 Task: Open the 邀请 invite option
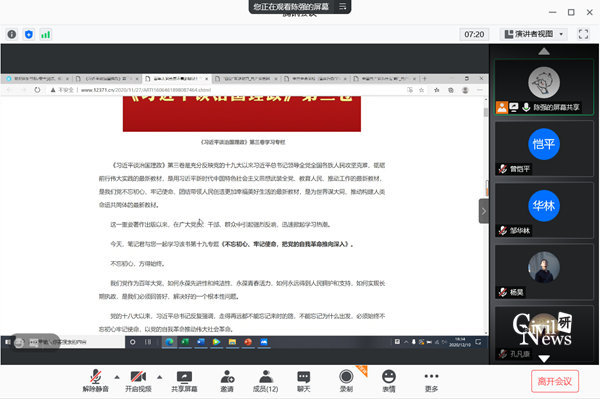point(227,381)
